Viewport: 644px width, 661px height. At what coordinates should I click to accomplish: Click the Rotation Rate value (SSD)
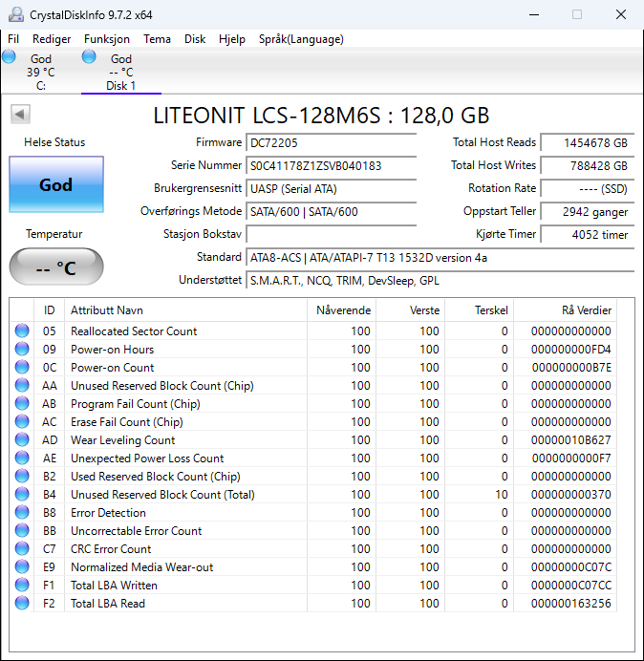[588, 189]
